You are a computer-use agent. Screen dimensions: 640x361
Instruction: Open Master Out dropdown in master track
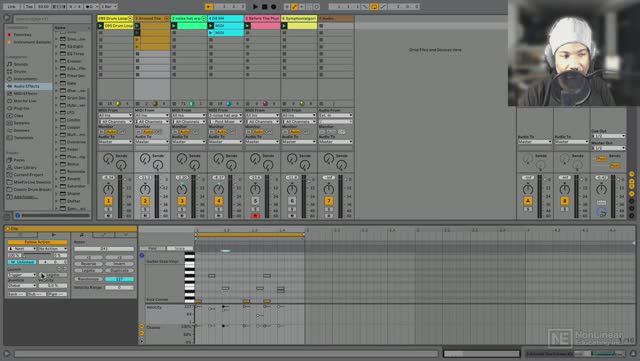coord(608,148)
